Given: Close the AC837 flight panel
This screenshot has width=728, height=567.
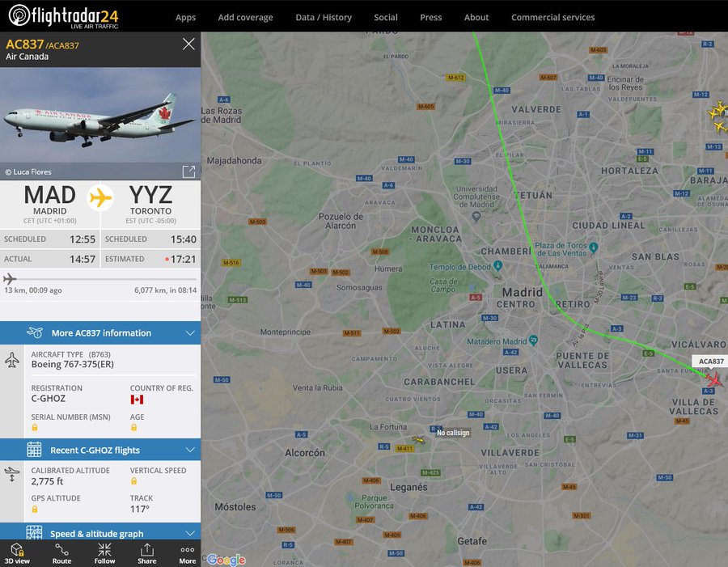Looking at the screenshot, I should (x=188, y=44).
